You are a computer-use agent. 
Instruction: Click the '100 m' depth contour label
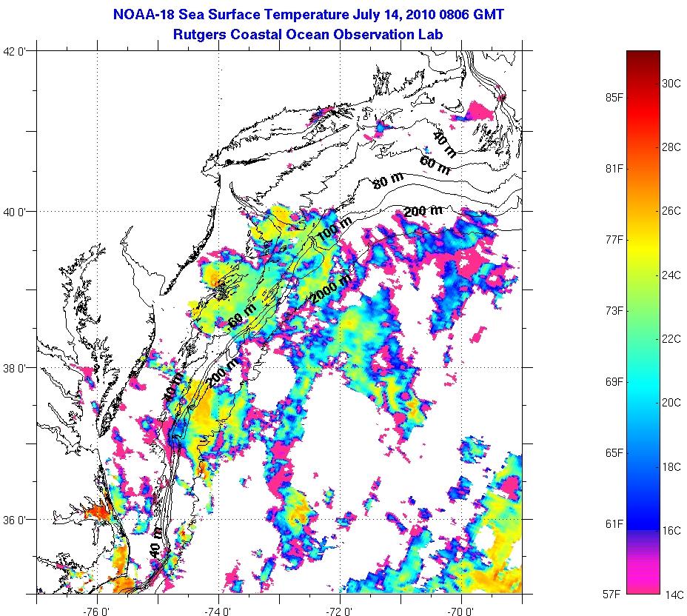click(334, 230)
